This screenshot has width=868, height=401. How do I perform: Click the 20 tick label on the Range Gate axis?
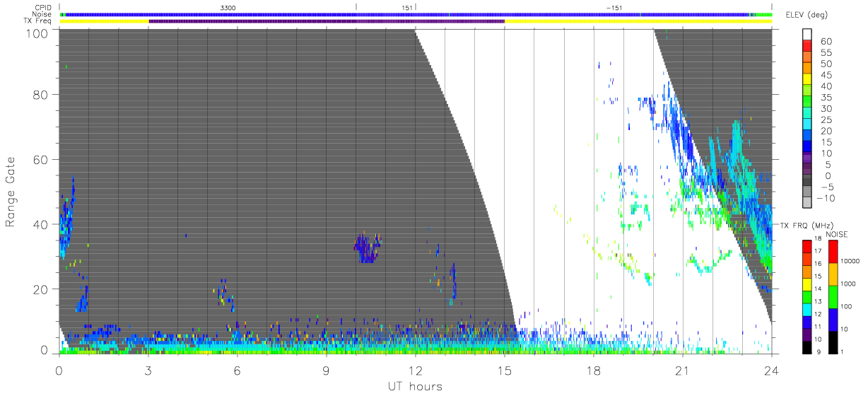40,289
